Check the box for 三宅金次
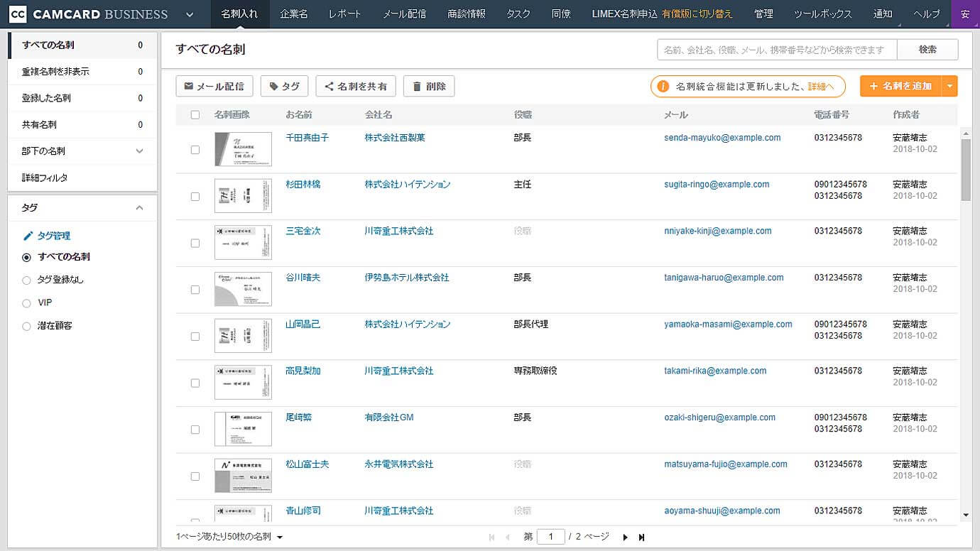Image resolution: width=980 pixels, height=551 pixels. 195,244
